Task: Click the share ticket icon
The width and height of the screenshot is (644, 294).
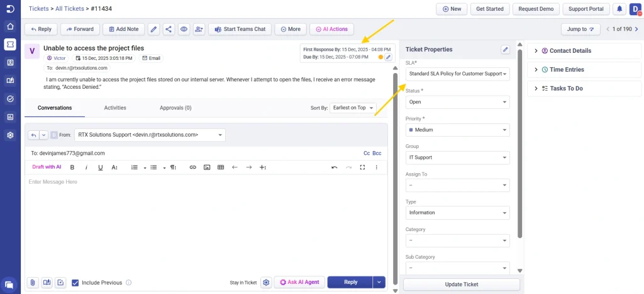Action: point(168,29)
